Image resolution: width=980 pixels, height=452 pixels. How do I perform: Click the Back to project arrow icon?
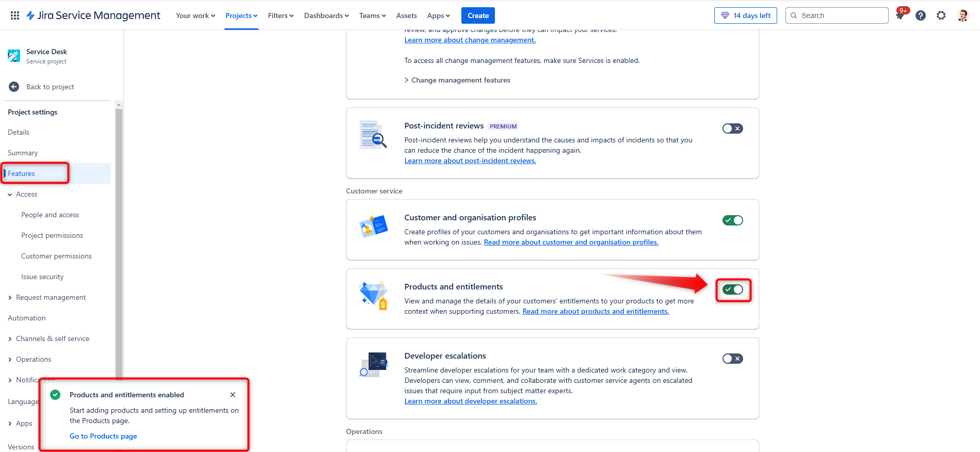pos(14,87)
